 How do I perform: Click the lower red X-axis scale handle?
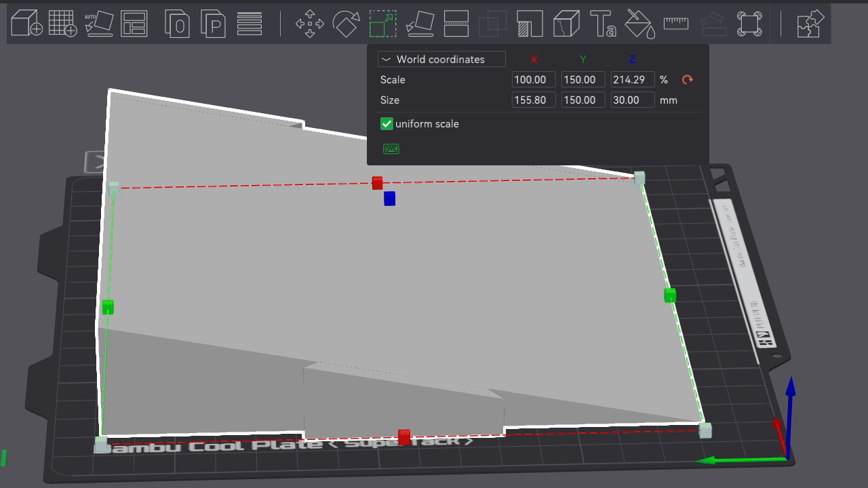click(x=405, y=437)
